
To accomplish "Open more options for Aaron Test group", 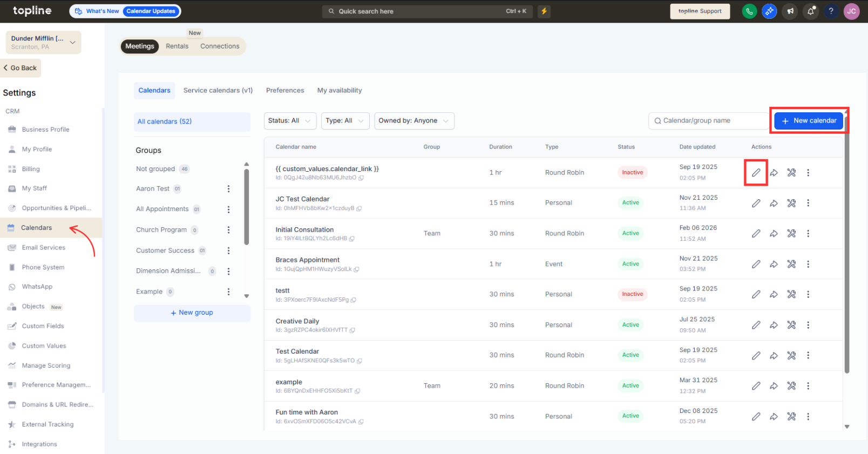I will 228,189.
